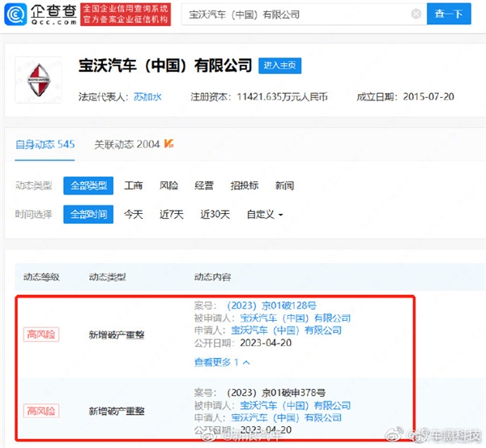Open 申请人 company link in the 破申378号 row
Viewport: 486px width, 448px height.
click(286, 418)
